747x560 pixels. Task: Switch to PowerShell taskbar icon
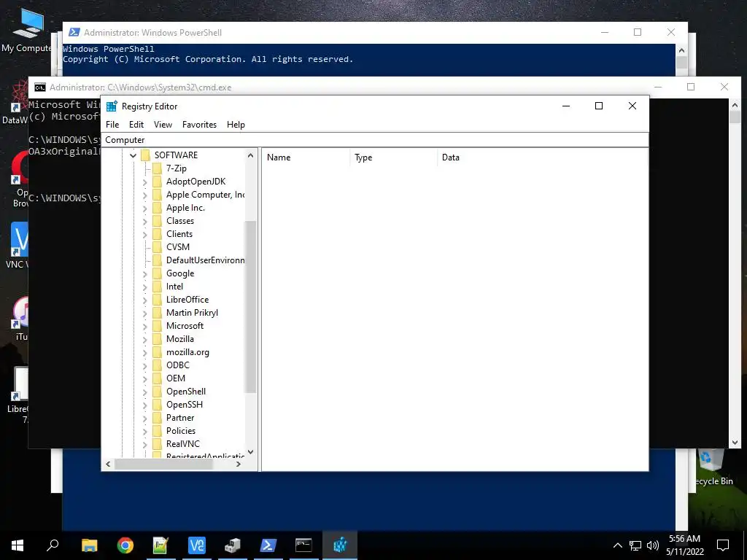point(268,545)
